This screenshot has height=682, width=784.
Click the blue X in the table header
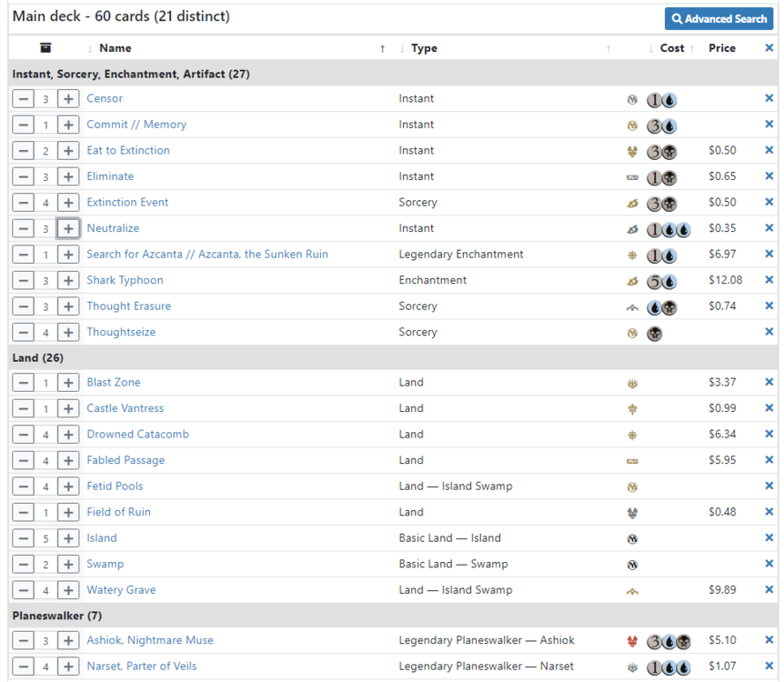point(769,48)
